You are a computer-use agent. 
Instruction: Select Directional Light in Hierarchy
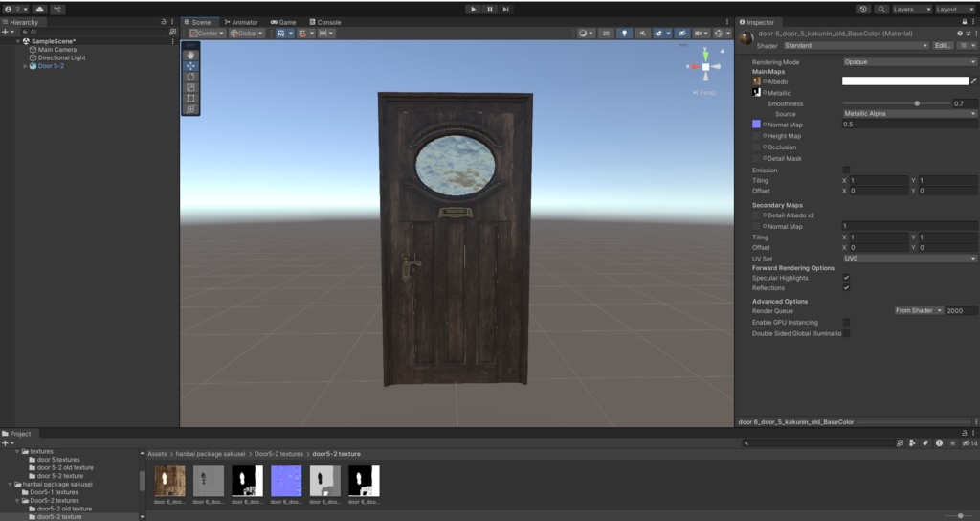click(61, 57)
